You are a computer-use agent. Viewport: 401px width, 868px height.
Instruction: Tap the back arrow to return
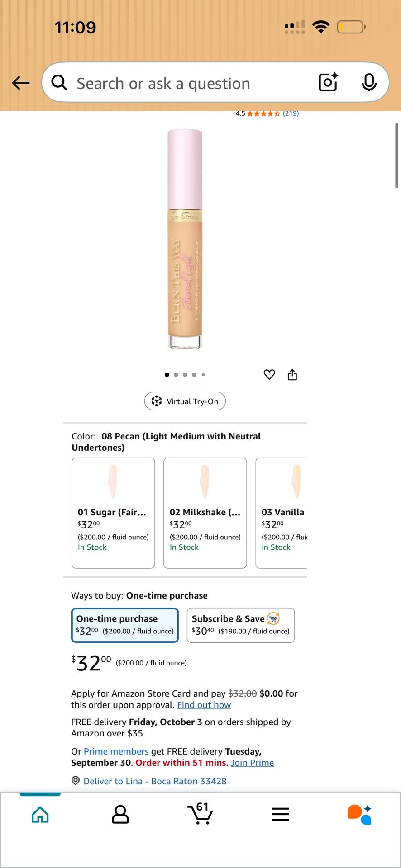20,83
